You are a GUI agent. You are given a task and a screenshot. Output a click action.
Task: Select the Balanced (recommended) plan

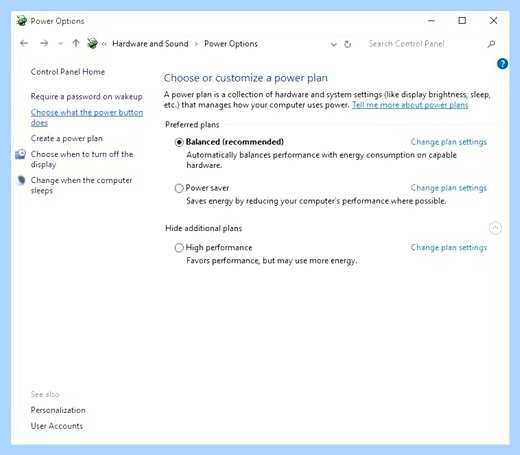pos(179,142)
